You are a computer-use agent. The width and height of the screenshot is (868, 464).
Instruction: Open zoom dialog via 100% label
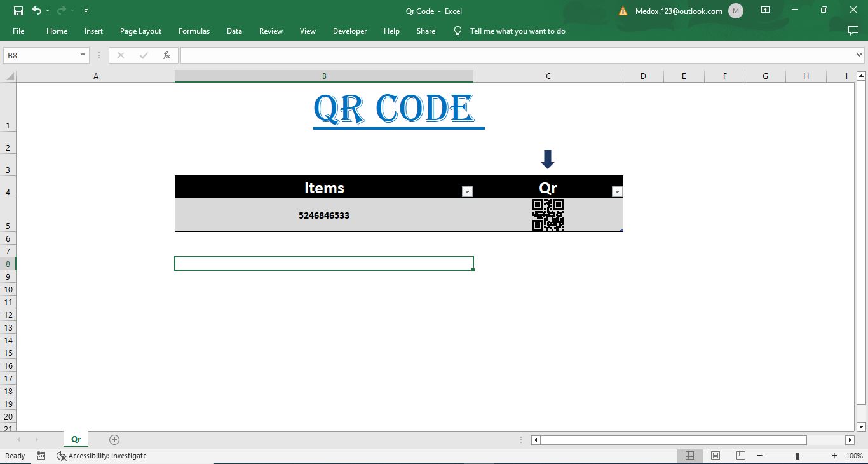click(x=855, y=456)
